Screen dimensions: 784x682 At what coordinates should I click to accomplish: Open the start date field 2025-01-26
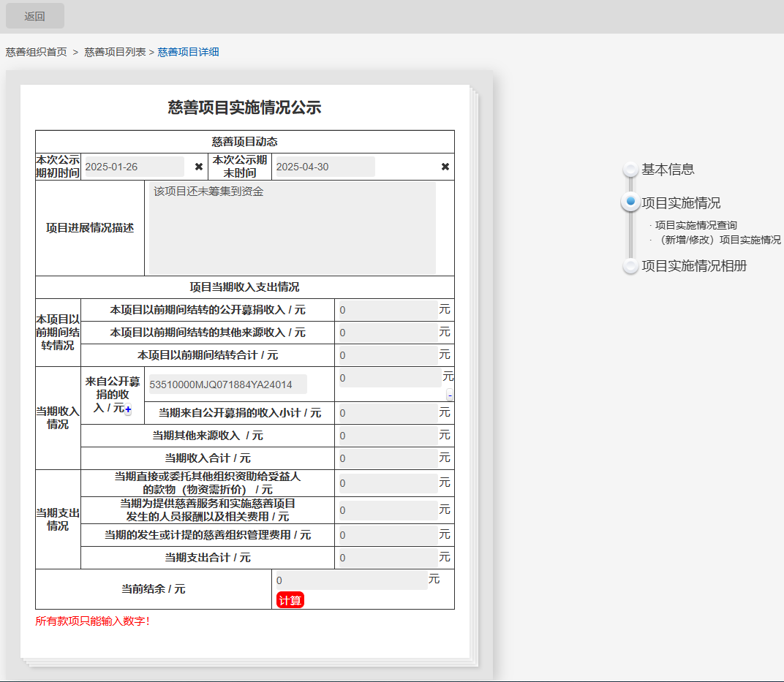135,167
